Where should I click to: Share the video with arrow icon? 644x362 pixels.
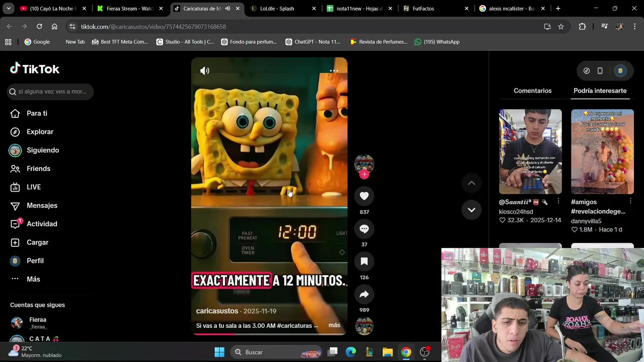(364, 294)
